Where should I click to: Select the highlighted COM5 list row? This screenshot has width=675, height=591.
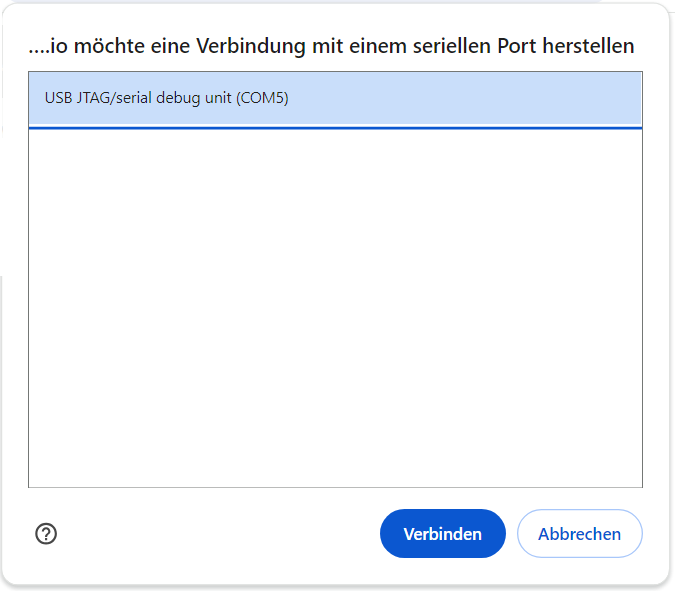pos(335,99)
